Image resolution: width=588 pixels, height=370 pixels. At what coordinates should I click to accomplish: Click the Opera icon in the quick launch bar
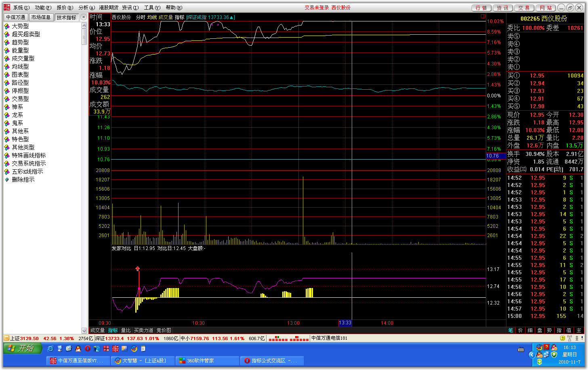pos(87,349)
